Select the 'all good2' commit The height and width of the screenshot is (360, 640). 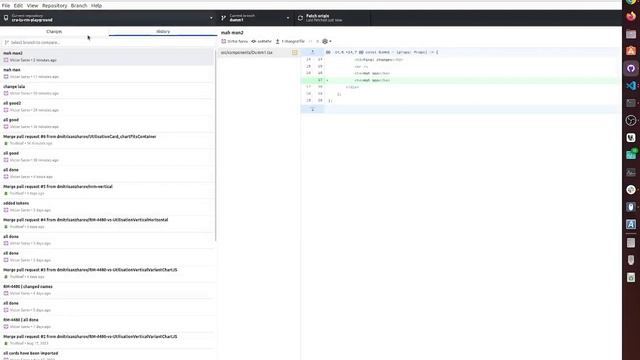(107, 107)
